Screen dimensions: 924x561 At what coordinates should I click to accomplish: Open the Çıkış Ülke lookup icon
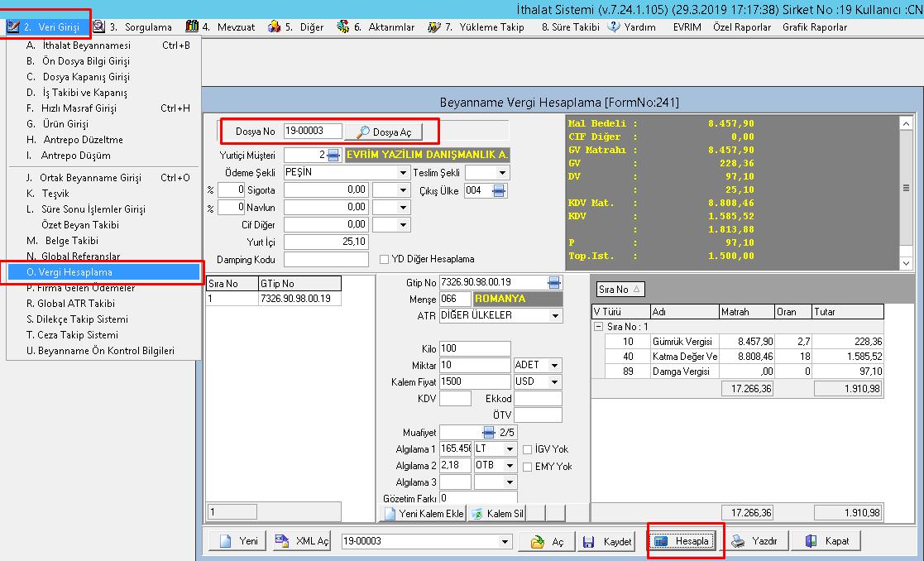pos(499,190)
